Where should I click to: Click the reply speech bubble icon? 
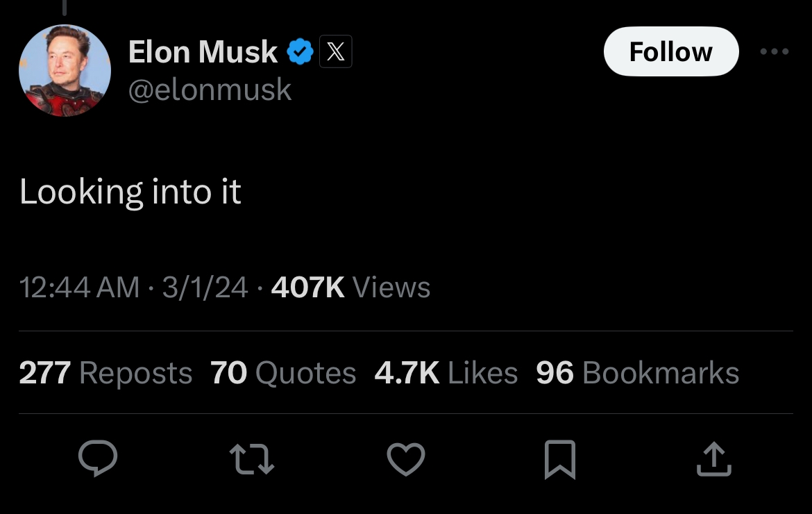coord(98,459)
